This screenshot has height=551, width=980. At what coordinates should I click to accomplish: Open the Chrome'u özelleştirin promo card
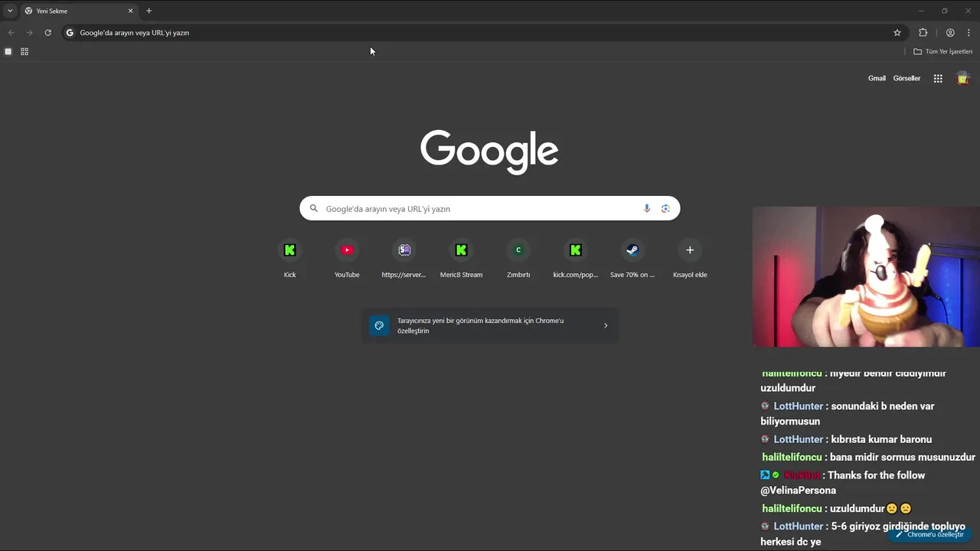point(490,325)
